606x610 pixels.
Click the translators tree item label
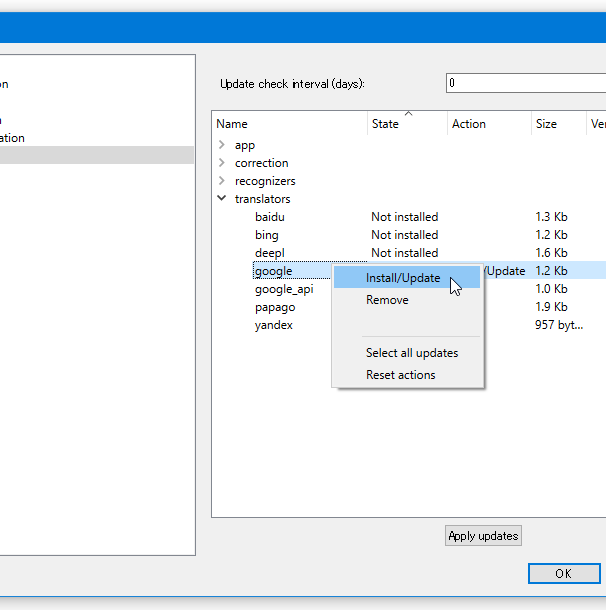(263, 199)
